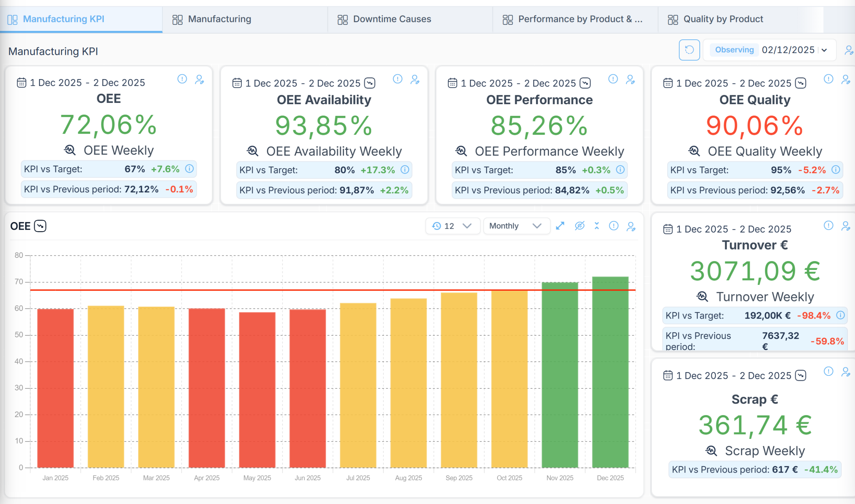Click info icon in OEE KPI vs Target row
This screenshot has height=504, width=855.
click(189, 168)
